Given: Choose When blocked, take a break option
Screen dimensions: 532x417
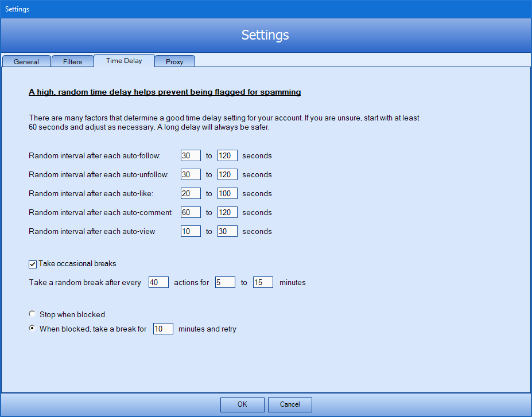Looking at the screenshot, I should pos(32,328).
